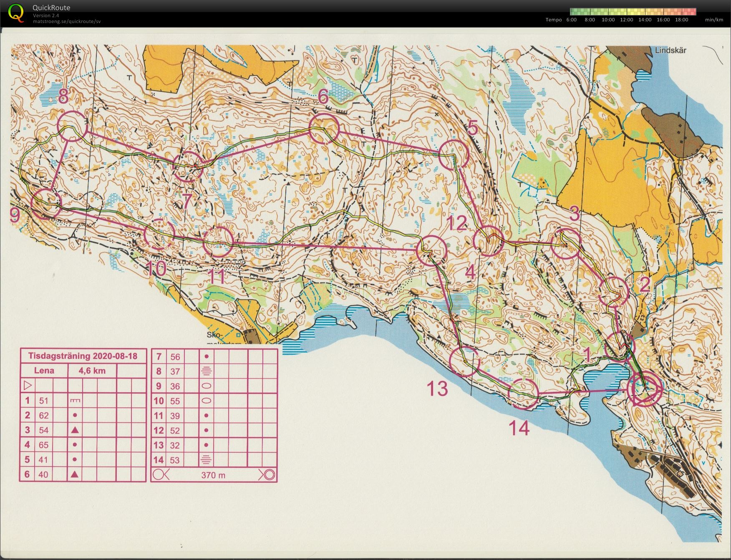
Task: Click the dot symbol in row with code 41
Action: pyautogui.click(x=75, y=459)
